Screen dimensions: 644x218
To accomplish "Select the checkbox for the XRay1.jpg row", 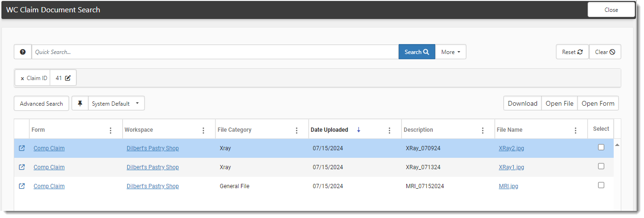I will [601, 166].
